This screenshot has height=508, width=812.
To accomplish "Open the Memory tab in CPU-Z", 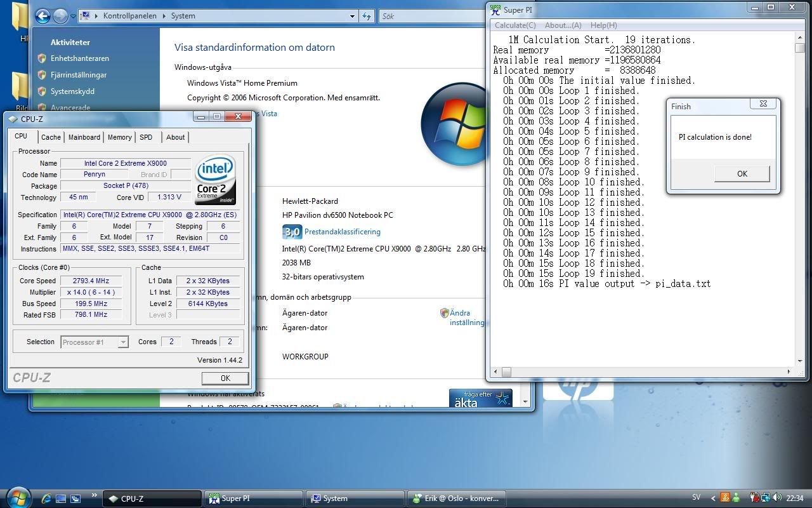I will 119,137.
